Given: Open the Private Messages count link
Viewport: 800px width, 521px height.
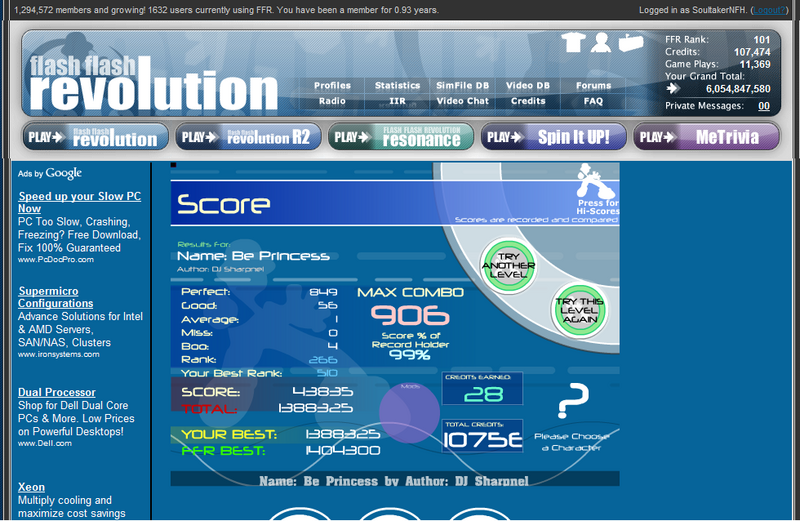Looking at the screenshot, I should coord(763,106).
